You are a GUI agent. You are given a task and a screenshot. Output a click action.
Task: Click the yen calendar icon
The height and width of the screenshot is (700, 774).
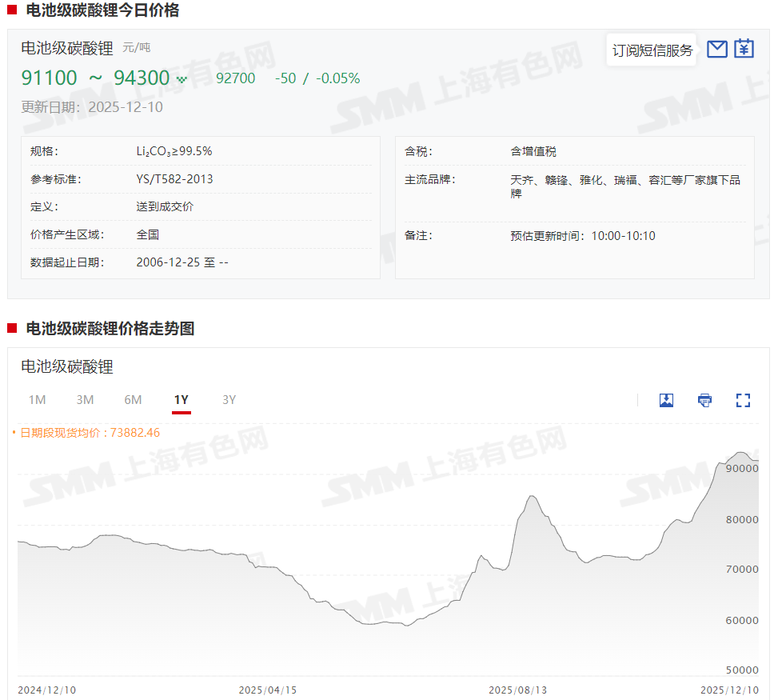point(744,49)
